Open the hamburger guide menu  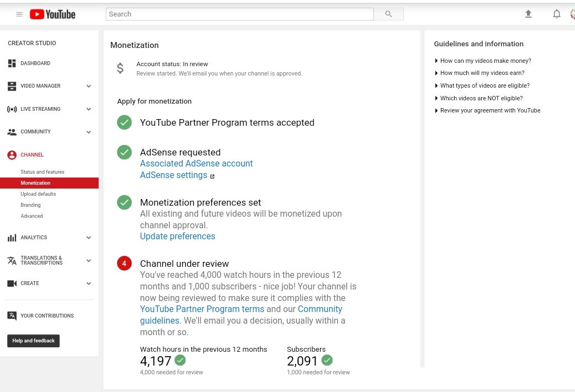(x=19, y=14)
